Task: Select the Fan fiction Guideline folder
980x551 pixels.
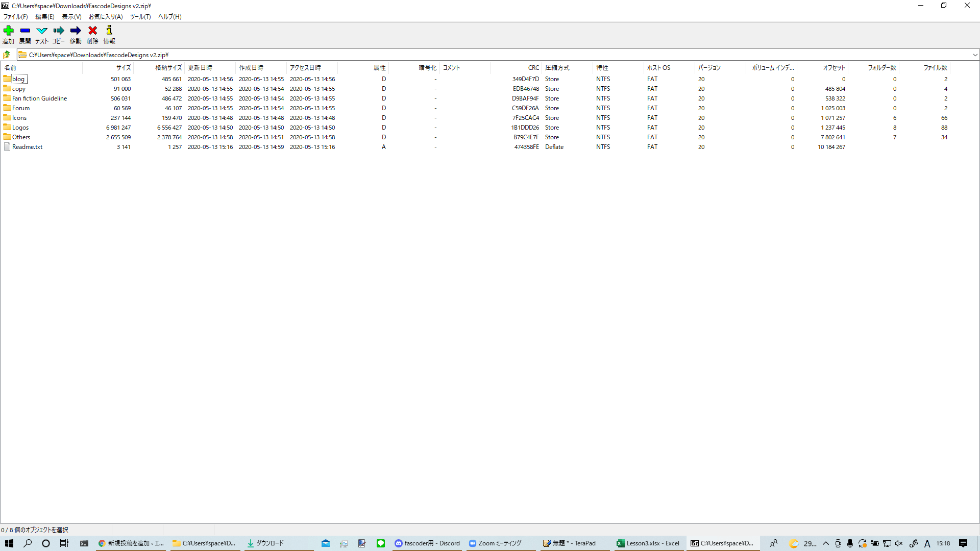Action: [39, 98]
